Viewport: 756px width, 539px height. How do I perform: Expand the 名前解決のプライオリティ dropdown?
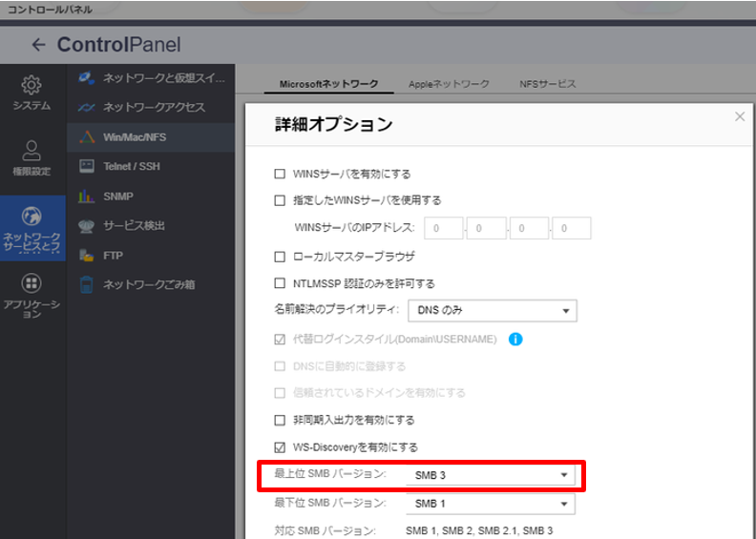coord(491,311)
